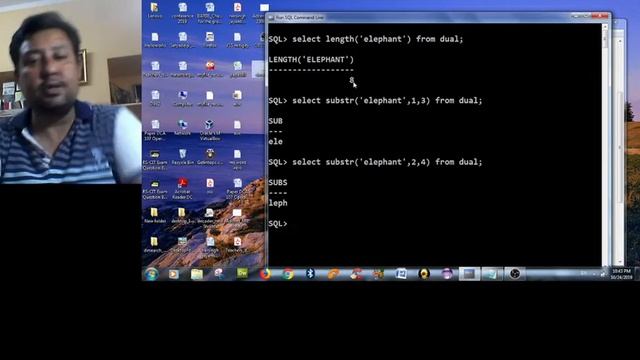Close the Run SQL Command Line window
The width and height of the screenshot is (640, 360).
600,16
